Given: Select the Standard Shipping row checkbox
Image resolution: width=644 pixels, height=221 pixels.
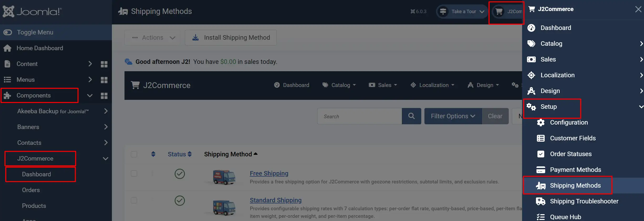Looking at the screenshot, I should (134, 201).
